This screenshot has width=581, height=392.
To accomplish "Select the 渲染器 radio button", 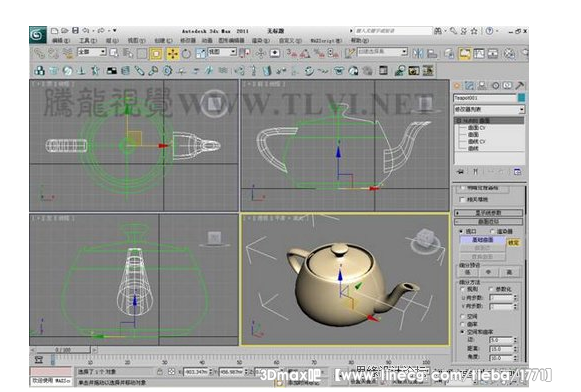I will (x=493, y=232).
